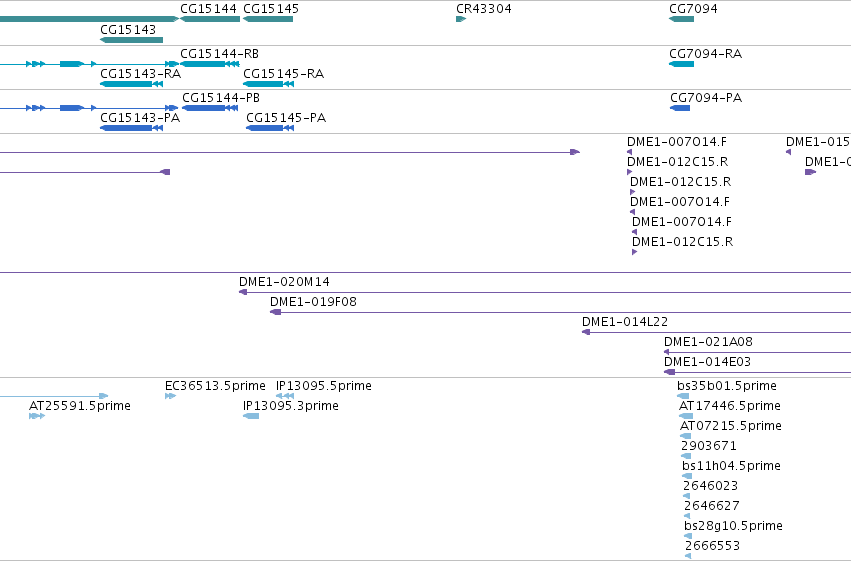Viewport: 851px width, 561px height.
Task: Open CG15143-PA coding feature
Action: tap(131, 128)
